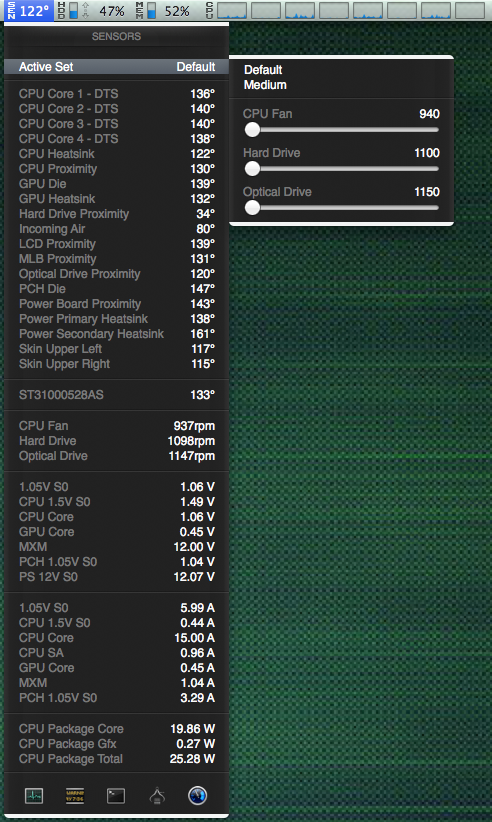Click the 15.00 A CPU Core current
The image size is (492, 822).
point(194,638)
